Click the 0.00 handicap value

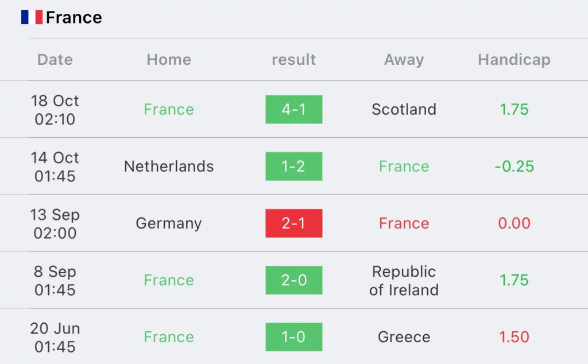click(514, 223)
